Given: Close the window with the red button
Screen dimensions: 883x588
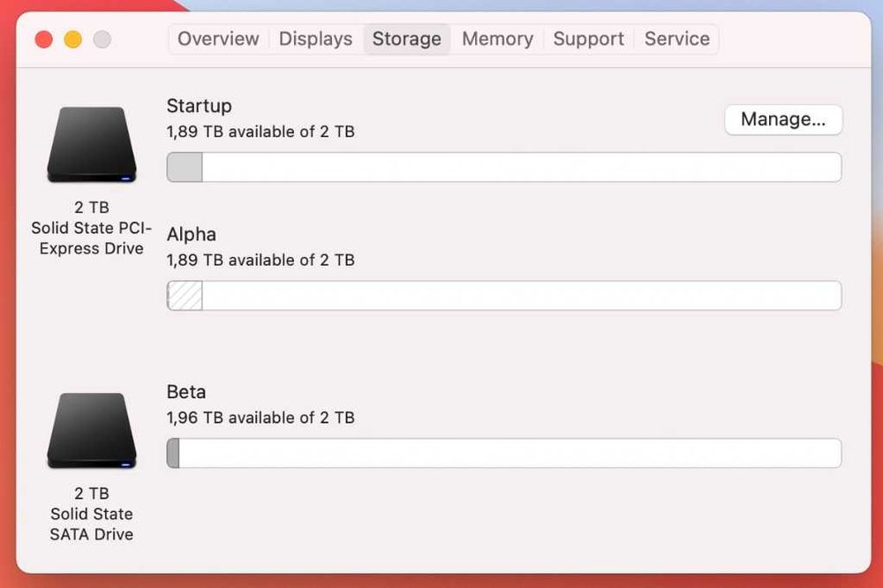Looking at the screenshot, I should [x=43, y=40].
